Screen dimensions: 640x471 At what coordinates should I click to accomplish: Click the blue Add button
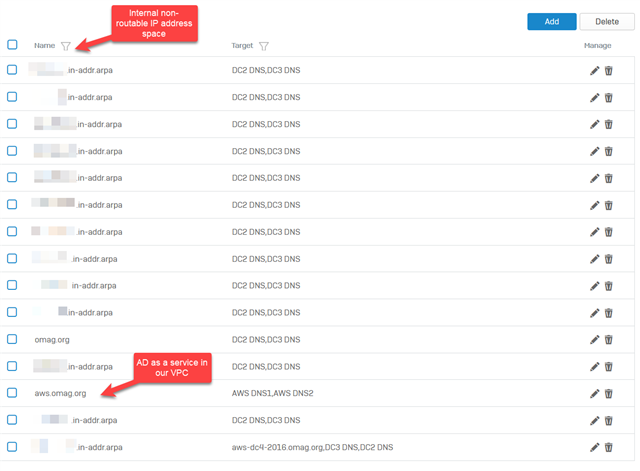(x=551, y=22)
